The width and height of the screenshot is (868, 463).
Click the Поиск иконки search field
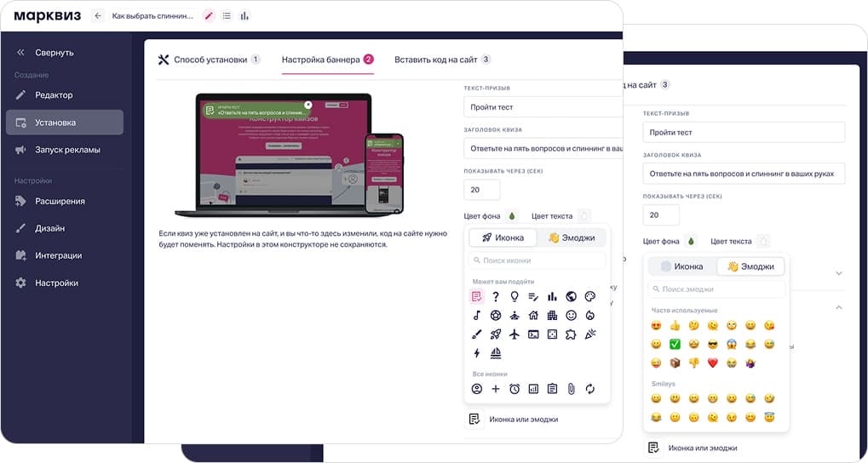point(537,260)
